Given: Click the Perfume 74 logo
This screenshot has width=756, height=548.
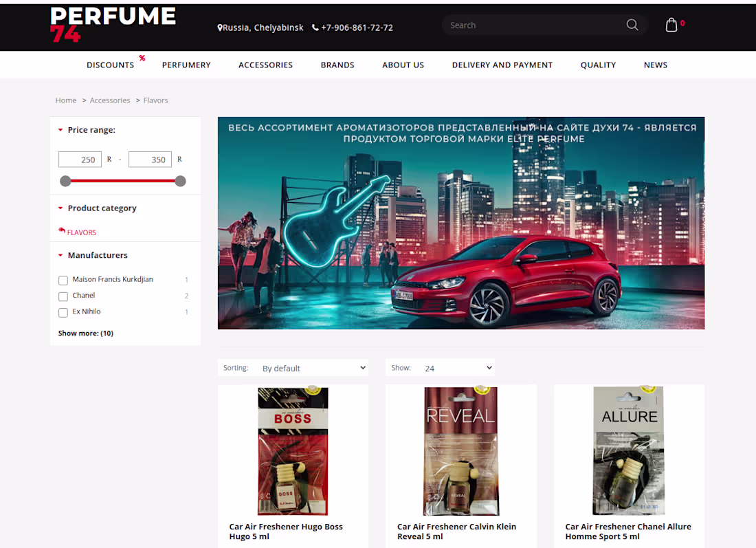Looking at the screenshot, I should click(112, 25).
